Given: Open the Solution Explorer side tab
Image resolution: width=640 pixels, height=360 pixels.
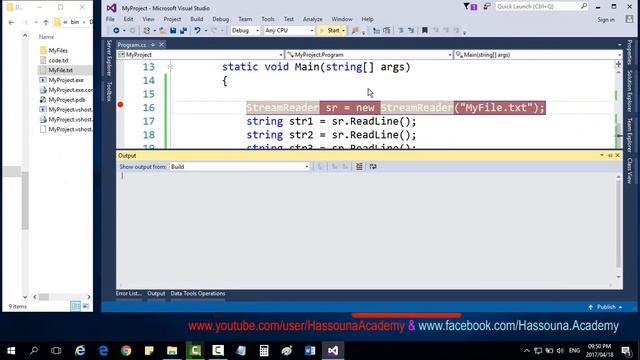Looking at the screenshot, I should pyautogui.click(x=629, y=91).
